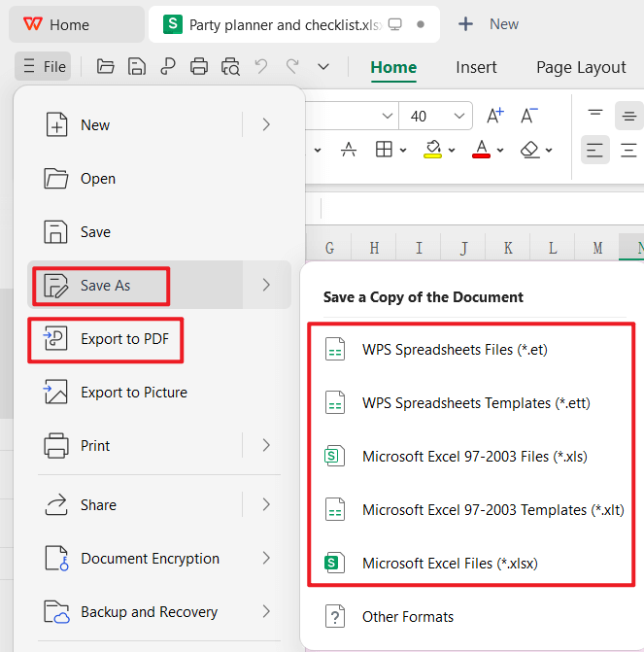Click Other Formats in save options
The width and height of the screenshot is (644, 652).
pyautogui.click(x=407, y=617)
